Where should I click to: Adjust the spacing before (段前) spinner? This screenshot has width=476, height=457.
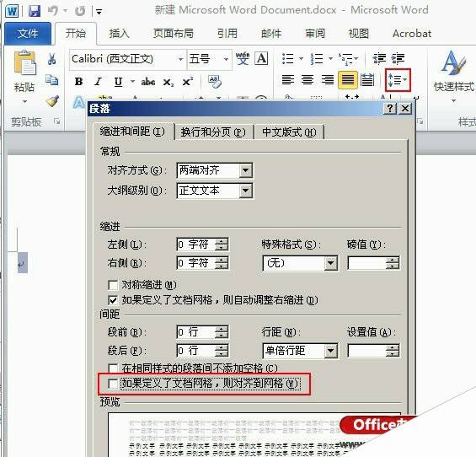(221, 332)
